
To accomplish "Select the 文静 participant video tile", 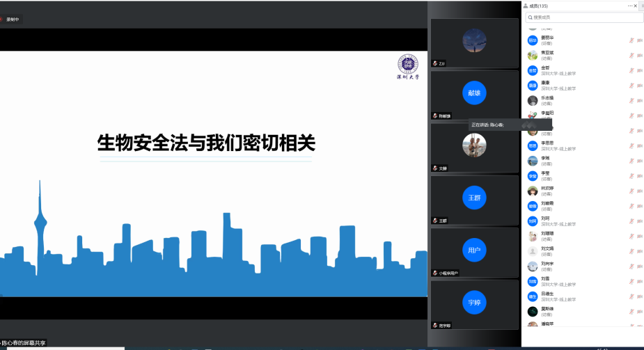I will pos(474,148).
